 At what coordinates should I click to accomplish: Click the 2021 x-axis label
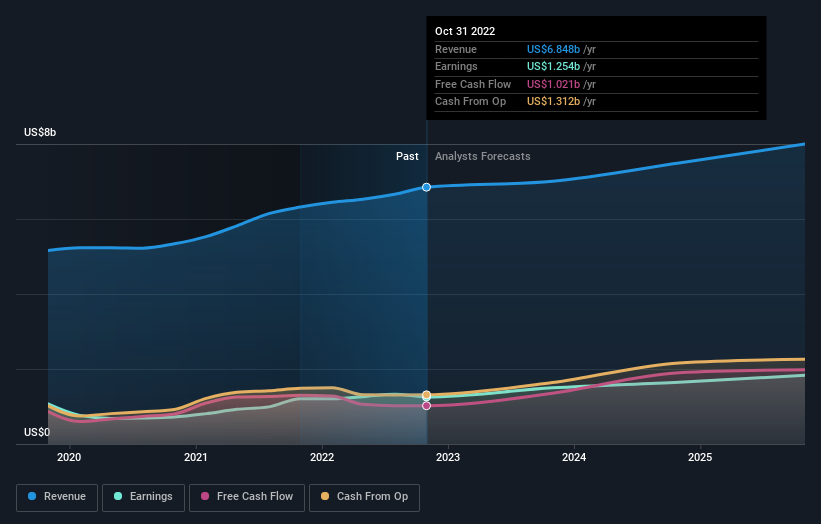click(x=196, y=458)
